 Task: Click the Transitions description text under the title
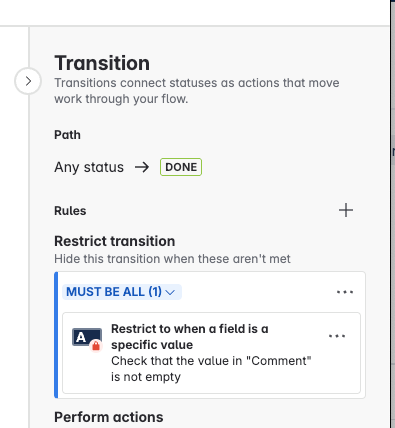click(x=197, y=91)
